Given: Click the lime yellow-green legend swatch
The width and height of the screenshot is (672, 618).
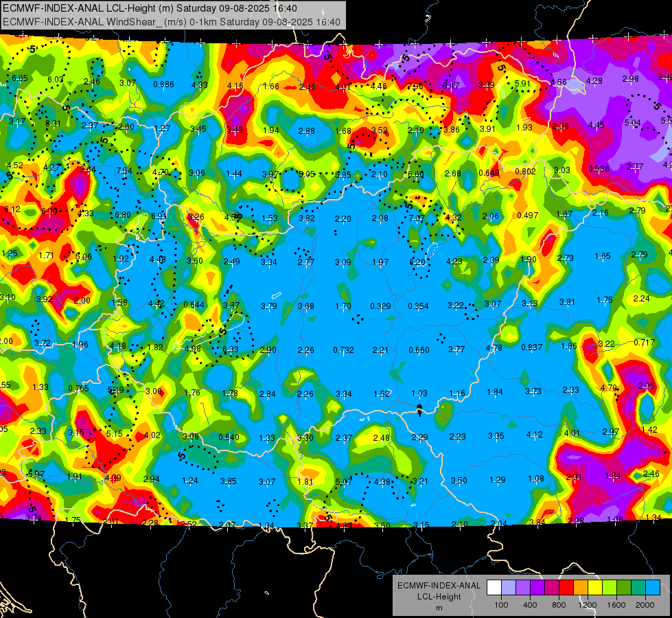Looking at the screenshot, I should coord(610,588).
